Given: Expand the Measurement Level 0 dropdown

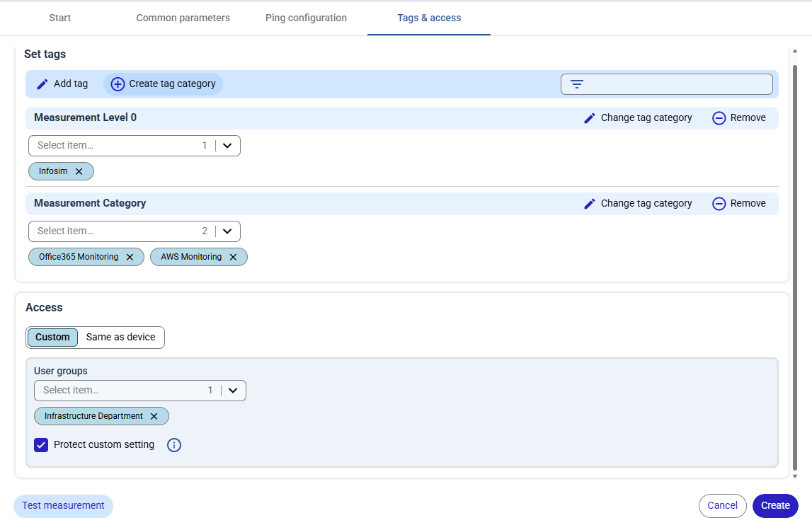Looking at the screenshot, I should point(227,146).
